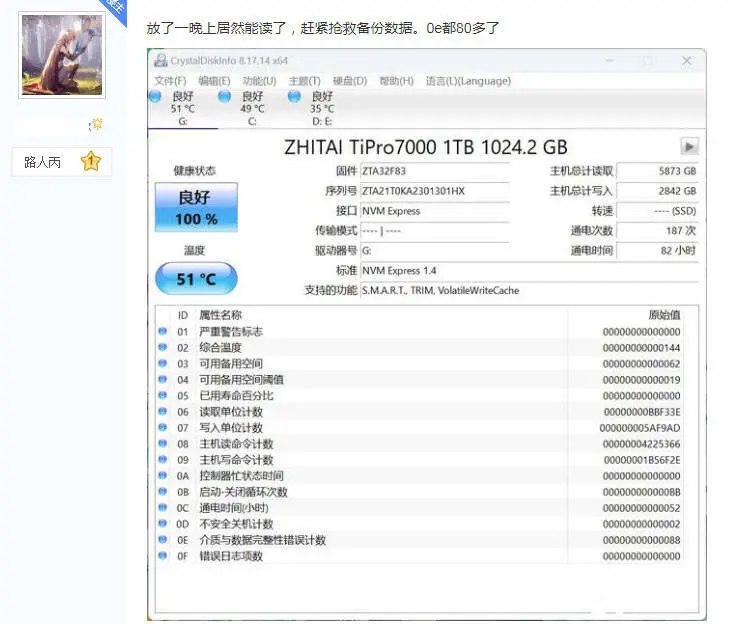Click the power-on count value 187 次
733x624 pixels.
(657, 230)
